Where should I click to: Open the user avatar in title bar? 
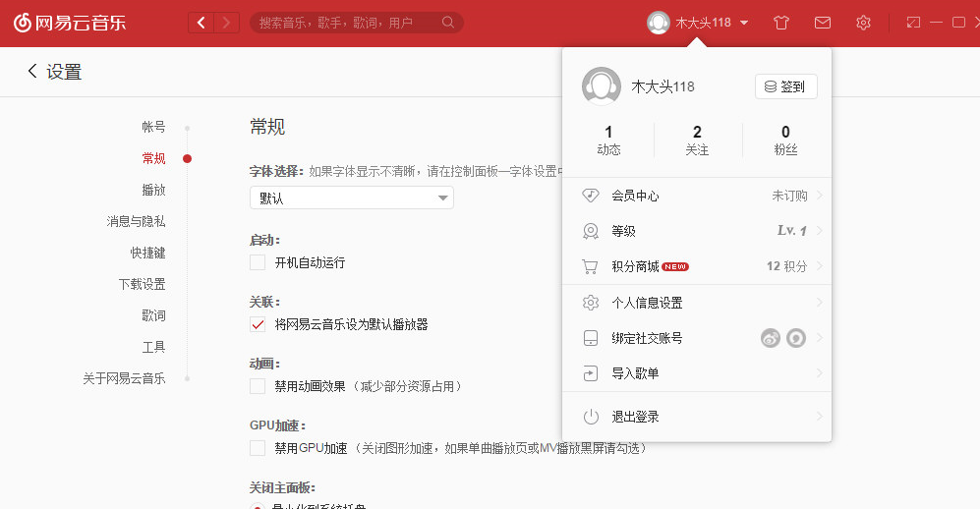click(x=659, y=24)
